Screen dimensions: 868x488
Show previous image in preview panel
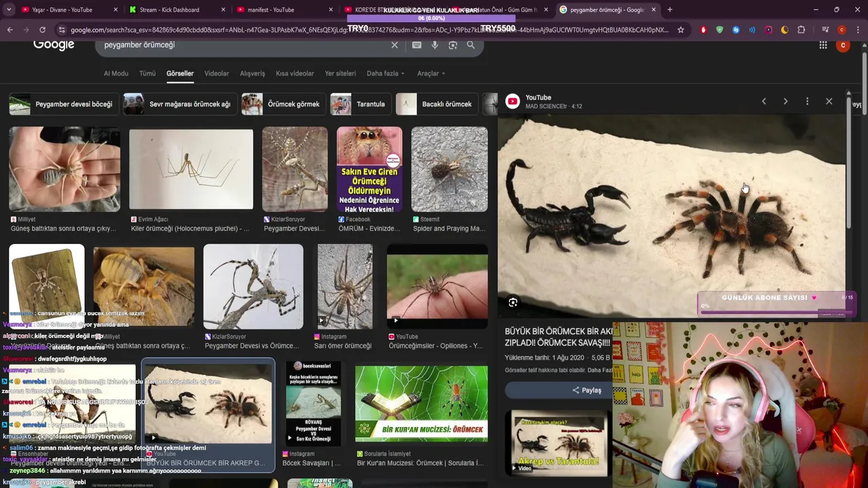click(764, 102)
